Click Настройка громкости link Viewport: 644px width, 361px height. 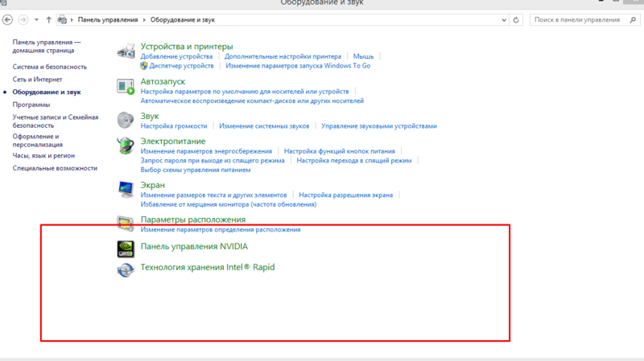point(174,126)
